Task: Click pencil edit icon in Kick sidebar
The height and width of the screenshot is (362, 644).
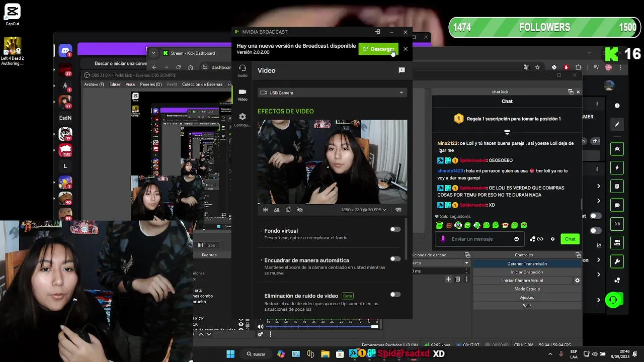Action: click(x=617, y=124)
